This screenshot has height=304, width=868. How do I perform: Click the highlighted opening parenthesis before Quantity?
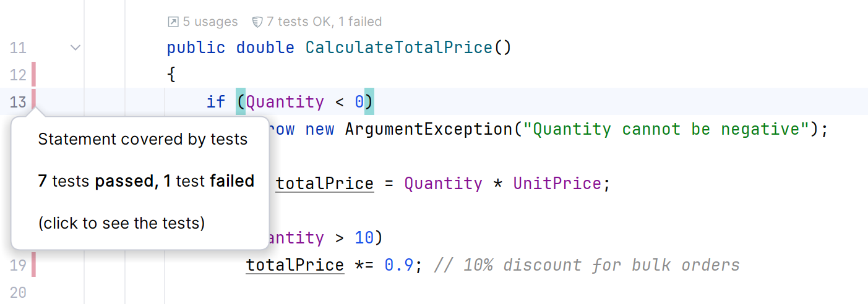[241, 102]
